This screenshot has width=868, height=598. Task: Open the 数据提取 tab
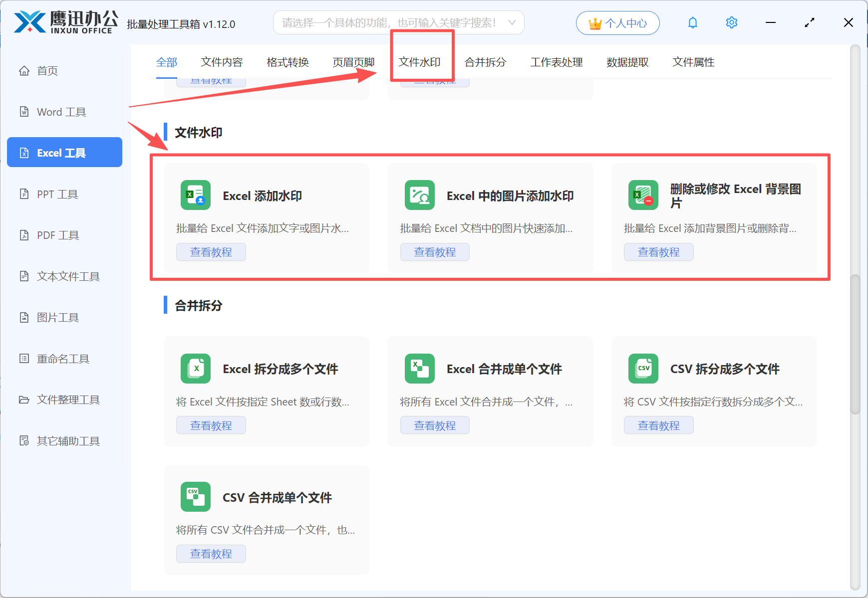coord(627,62)
